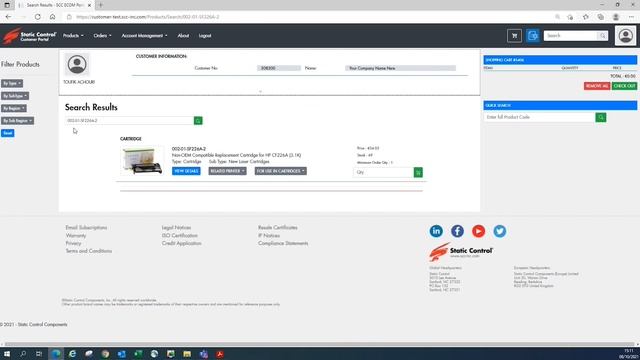The height and width of the screenshot is (360, 640).
Task: Open the Terms and Conditions footer link
Action: (89, 251)
